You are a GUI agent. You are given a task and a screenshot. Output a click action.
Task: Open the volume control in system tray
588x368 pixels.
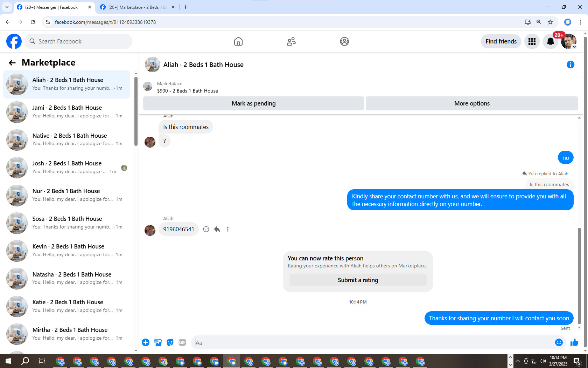pos(543,361)
